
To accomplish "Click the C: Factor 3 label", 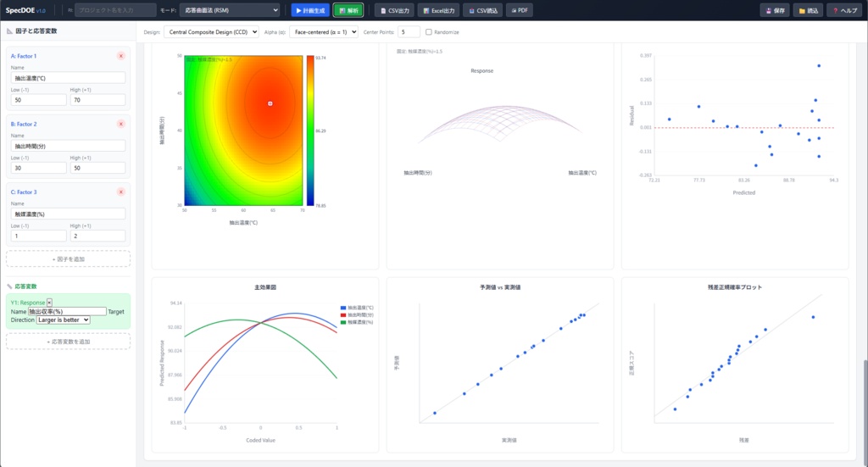I will click(24, 192).
